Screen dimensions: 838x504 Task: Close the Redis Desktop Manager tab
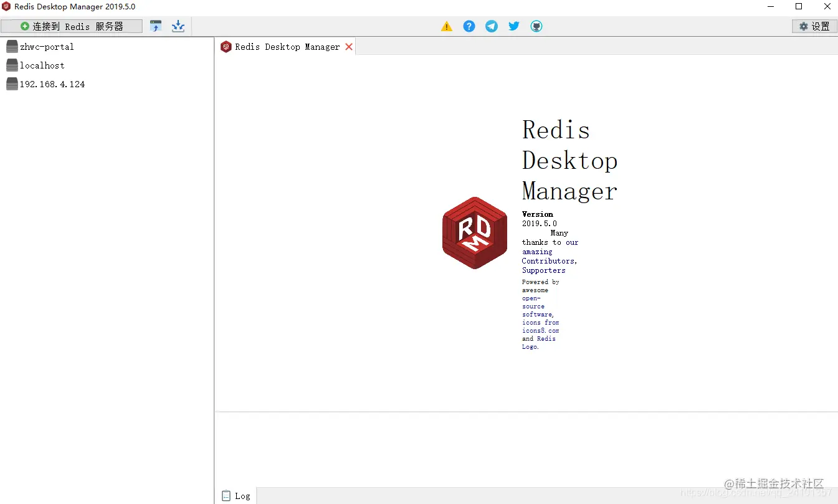coord(349,47)
